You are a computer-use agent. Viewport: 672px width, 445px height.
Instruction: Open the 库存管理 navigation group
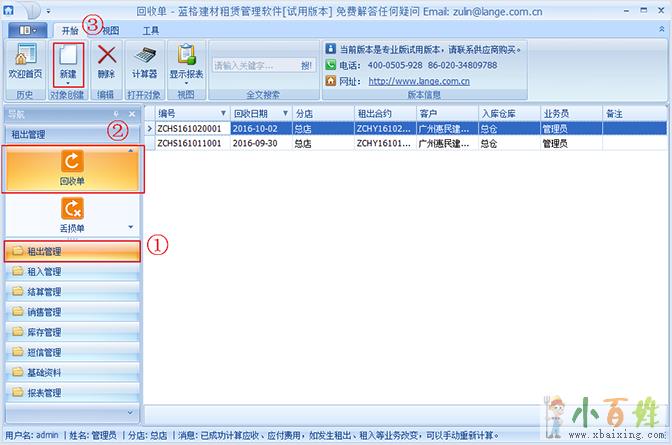(44, 332)
